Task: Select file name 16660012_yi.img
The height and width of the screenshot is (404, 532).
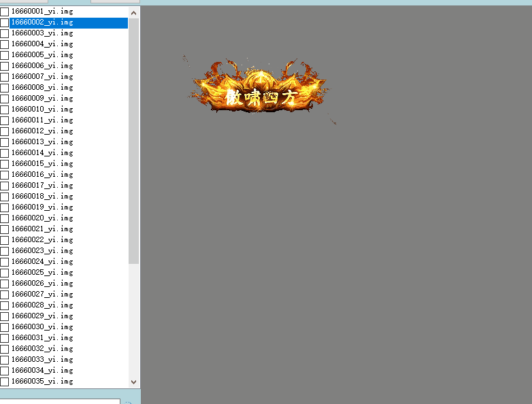Action: pos(42,131)
